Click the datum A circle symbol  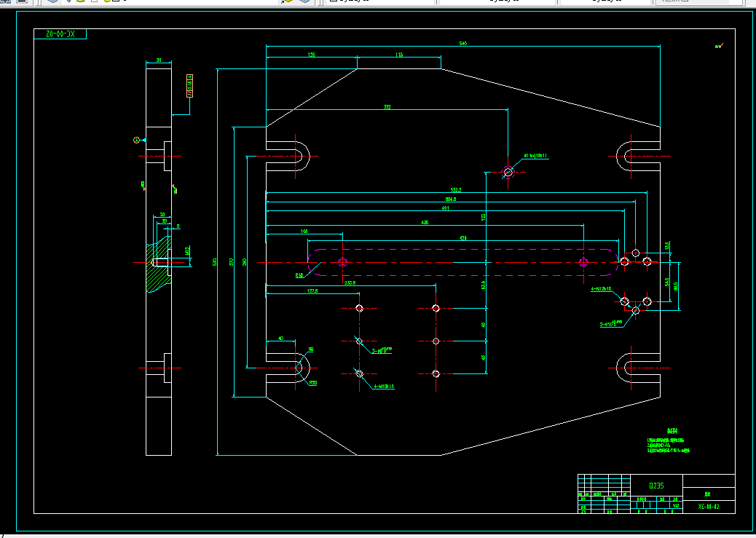coord(136,141)
